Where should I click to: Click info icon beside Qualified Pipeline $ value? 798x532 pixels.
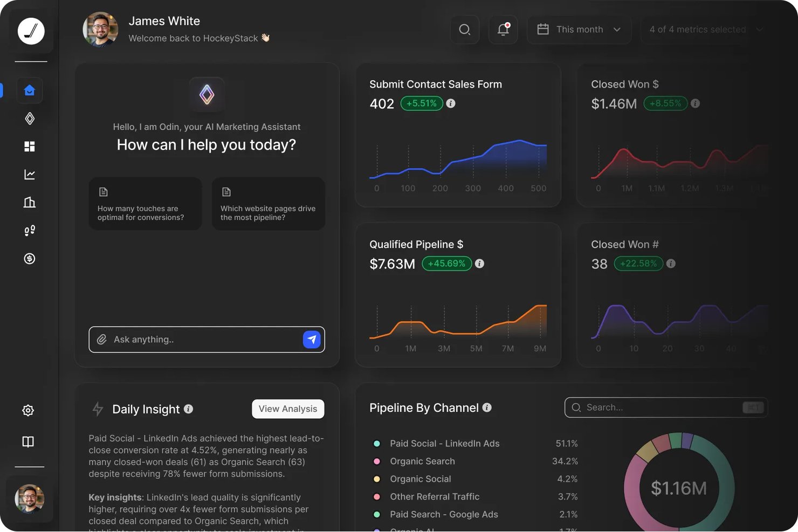click(x=479, y=264)
